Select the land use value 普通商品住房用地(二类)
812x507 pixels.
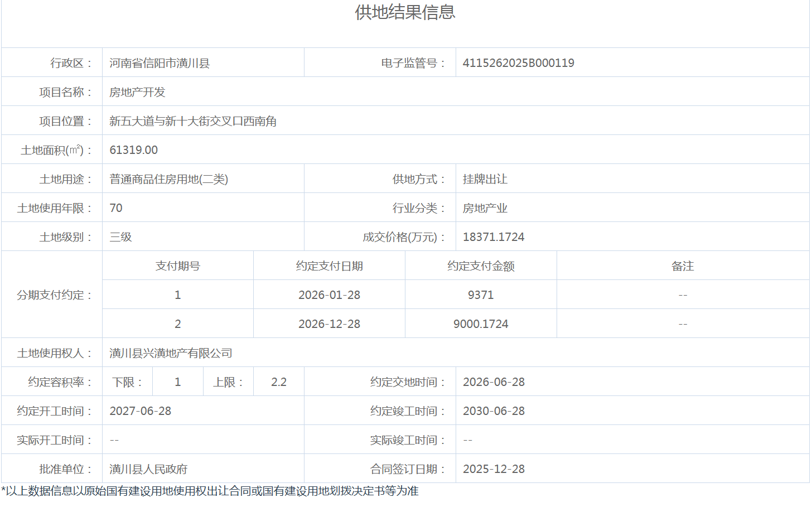pos(169,179)
